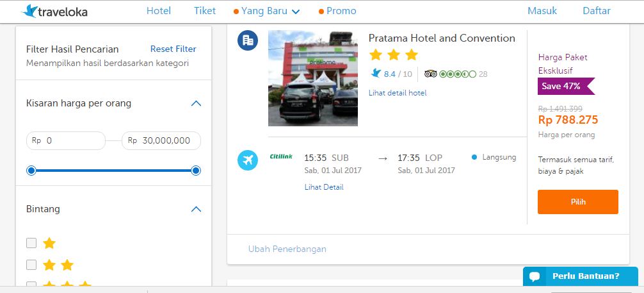This screenshot has height=293, width=644.
Task: Open the Perlu Bantuan help chat
Action: click(x=581, y=276)
